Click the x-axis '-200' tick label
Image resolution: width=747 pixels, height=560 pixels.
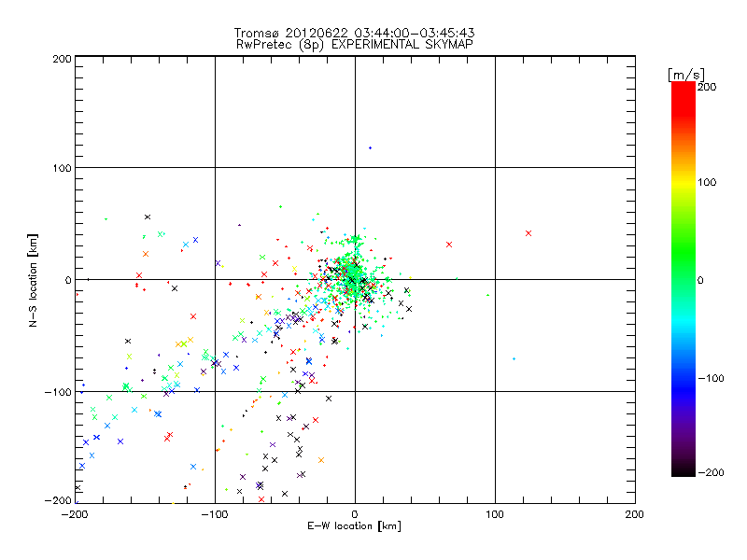[75, 514]
